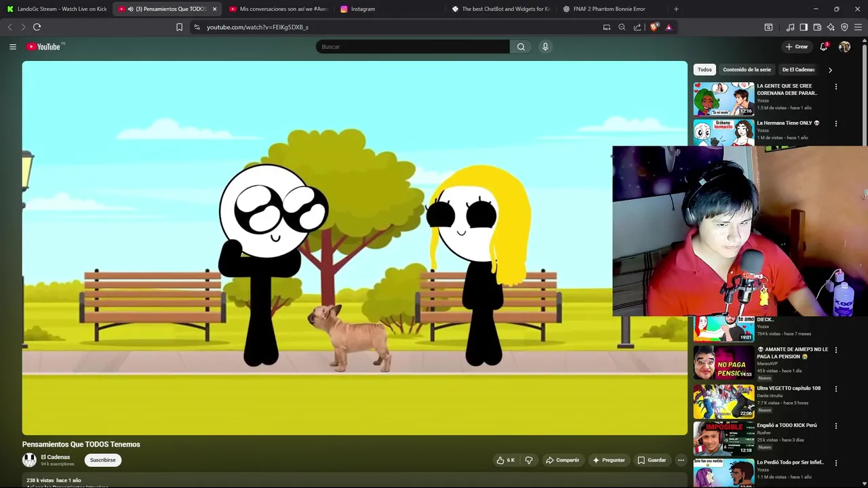Select the Todos filter chip
The width and height of the screenshot is (868, 488).
pos(705,70)
